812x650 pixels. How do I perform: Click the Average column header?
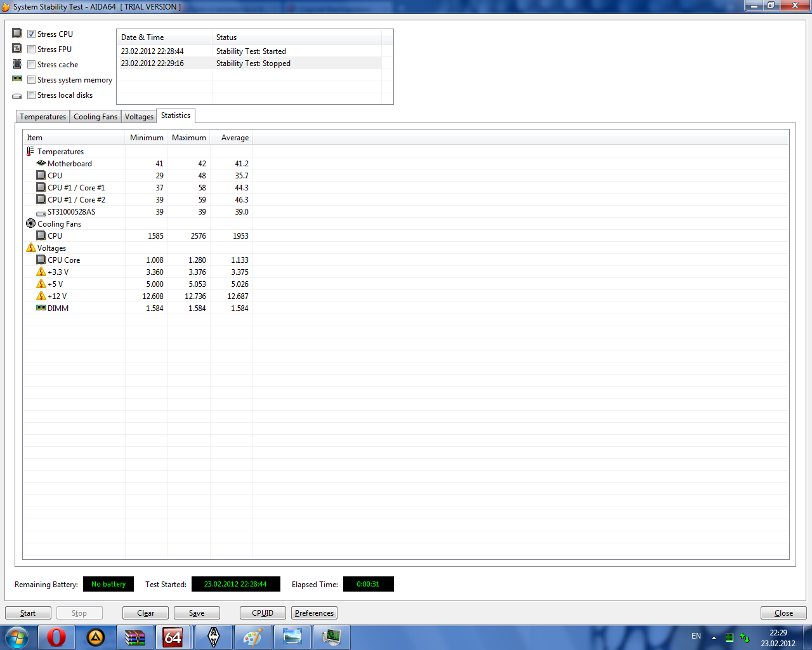pos(232,138)
